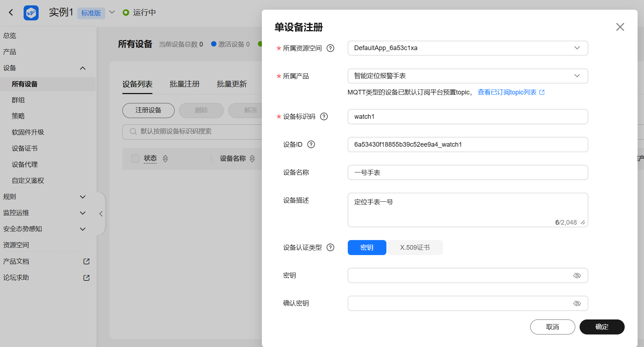644x347 pixels.
Task: Collapse the 设备 menu section
Action: coord(83,68)
